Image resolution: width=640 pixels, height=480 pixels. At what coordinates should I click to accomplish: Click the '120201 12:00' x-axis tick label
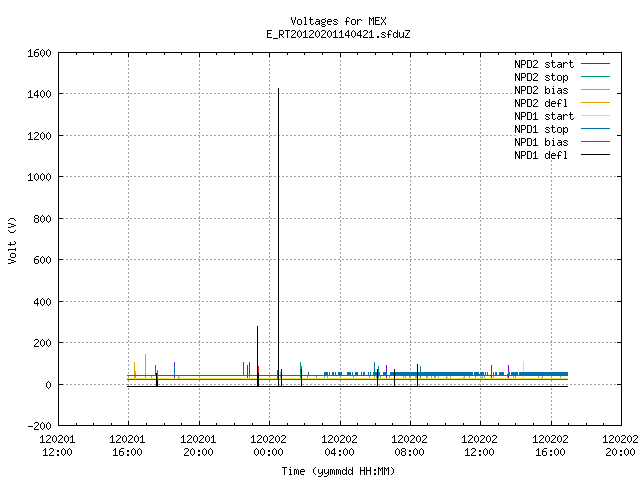(57, 446)
